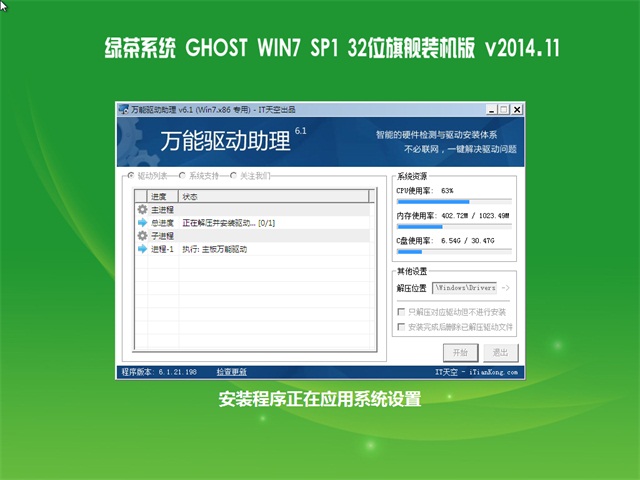The height and width of the screenshot is (480, 640).
Task: Click the 内存使用率 progress bar
Action: 454,227
